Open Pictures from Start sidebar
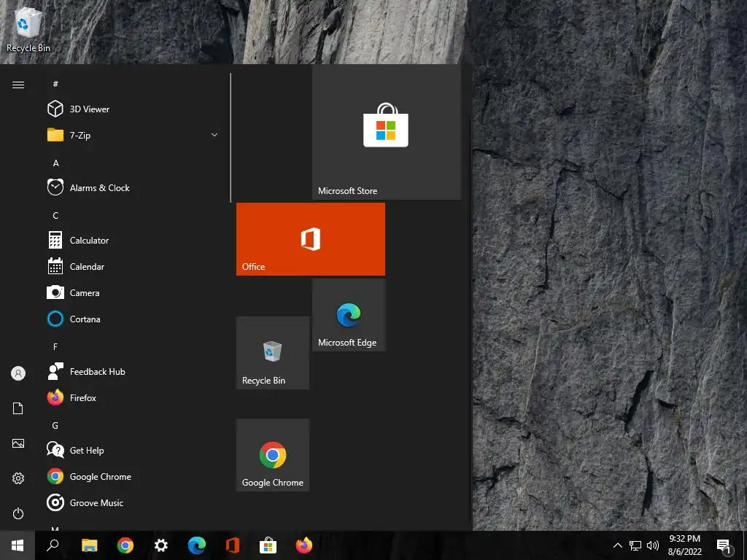The image size is (747, 560). tap(18, 443)
